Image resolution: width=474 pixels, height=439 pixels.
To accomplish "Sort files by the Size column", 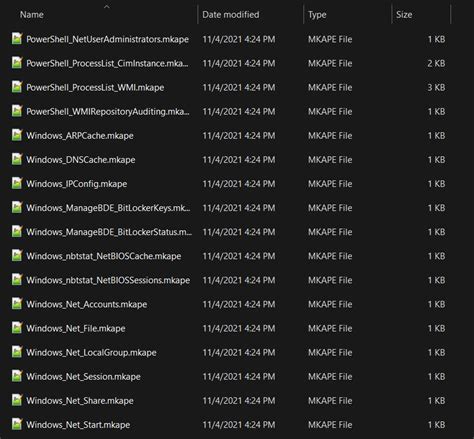I will click(x=404, y=15).
